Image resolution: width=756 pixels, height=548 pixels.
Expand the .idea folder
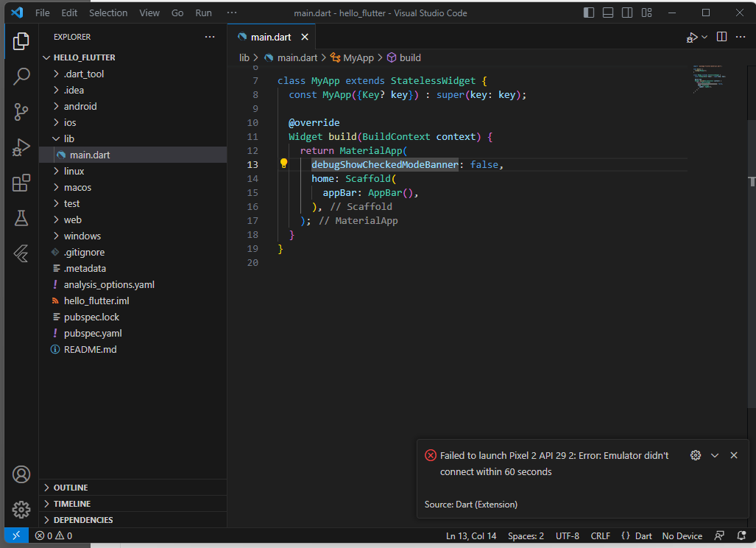pyautogui.click(x=133, y=90)
